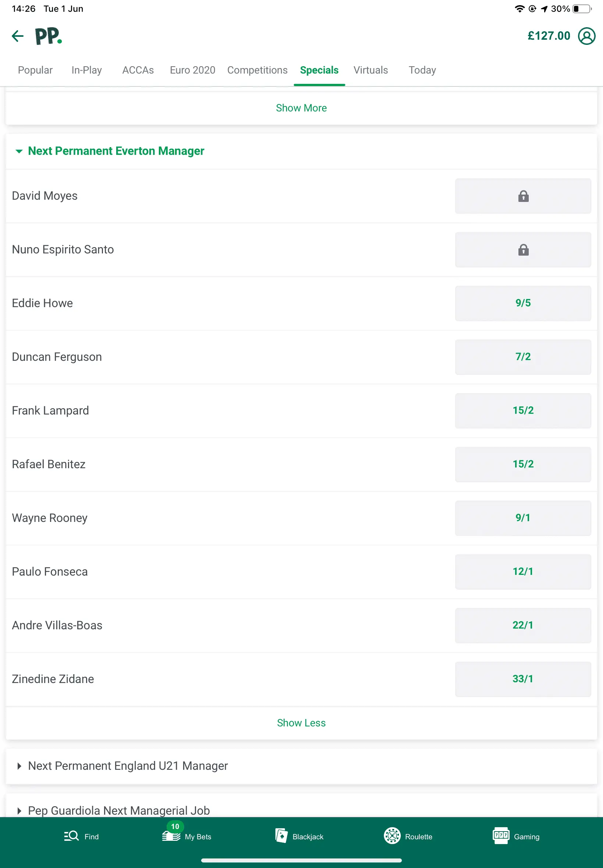Open the Paddy Power PP logo home
The height and width of the screenshot is (868, 603).
point(49,36)
